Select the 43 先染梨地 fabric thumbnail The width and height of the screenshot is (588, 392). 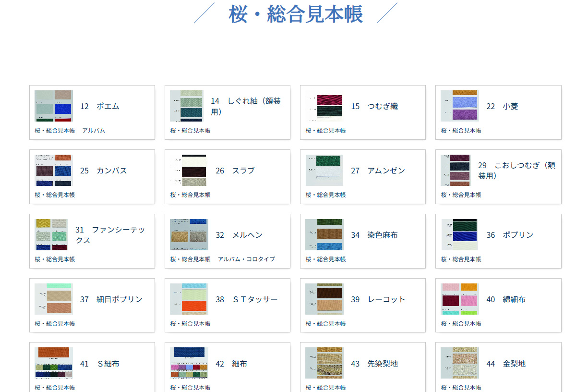(324, 363)
